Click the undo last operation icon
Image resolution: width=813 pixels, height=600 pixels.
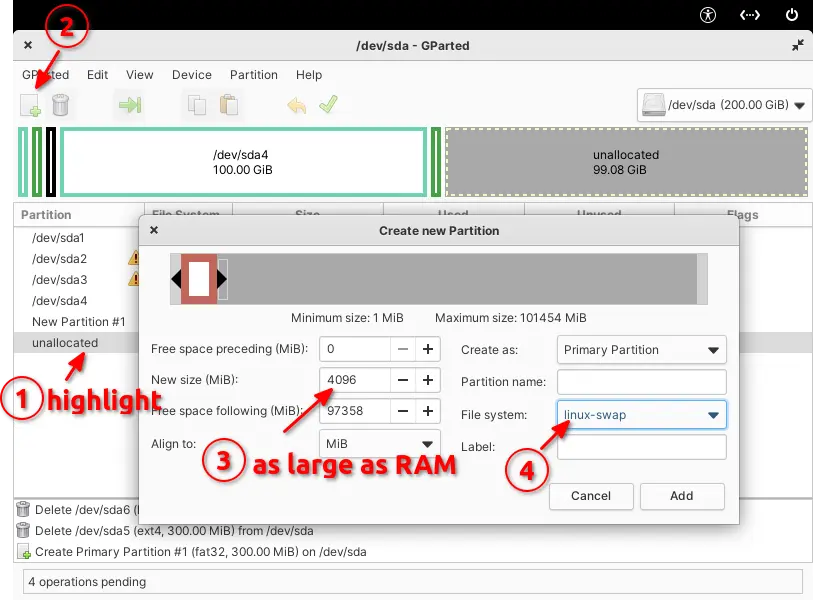(296, 105)
